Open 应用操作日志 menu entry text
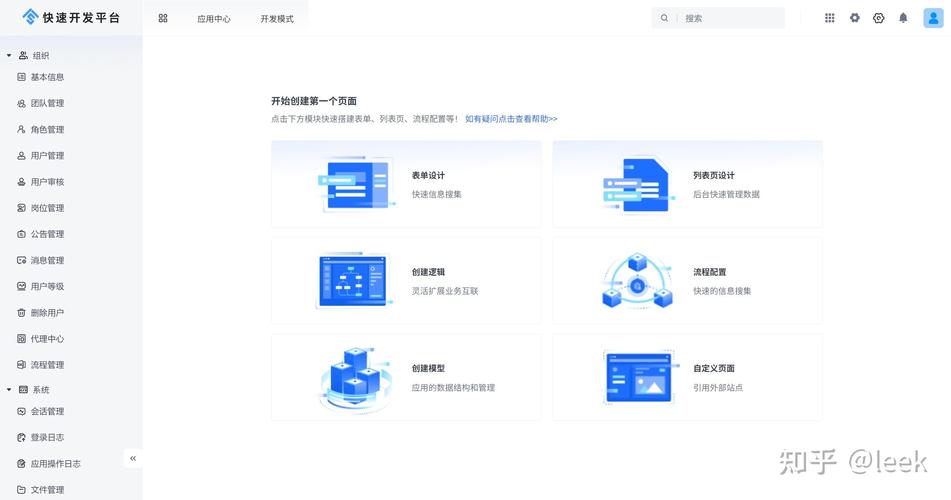This screenshot has height=500, width=951. (x=56, y=464)
